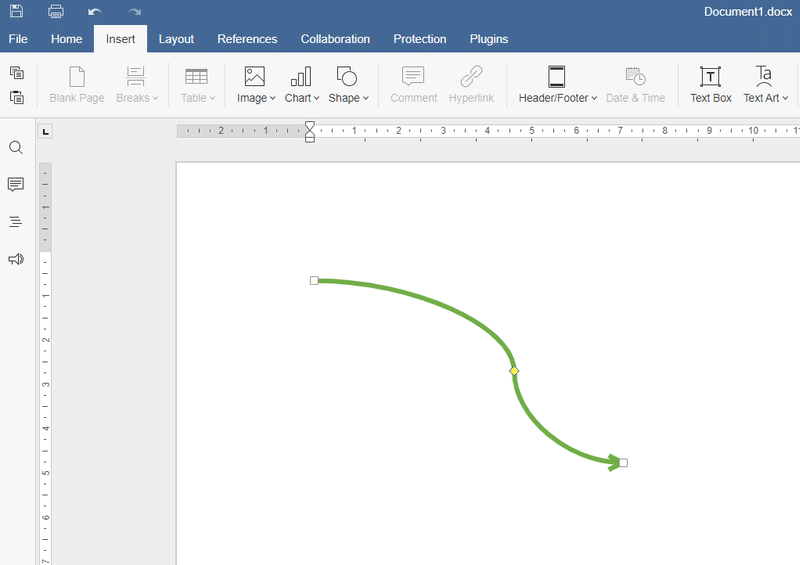Open the Collaboration tab
Image resolution: width=800 pixels, height=565 pixels.
point(335,39)
